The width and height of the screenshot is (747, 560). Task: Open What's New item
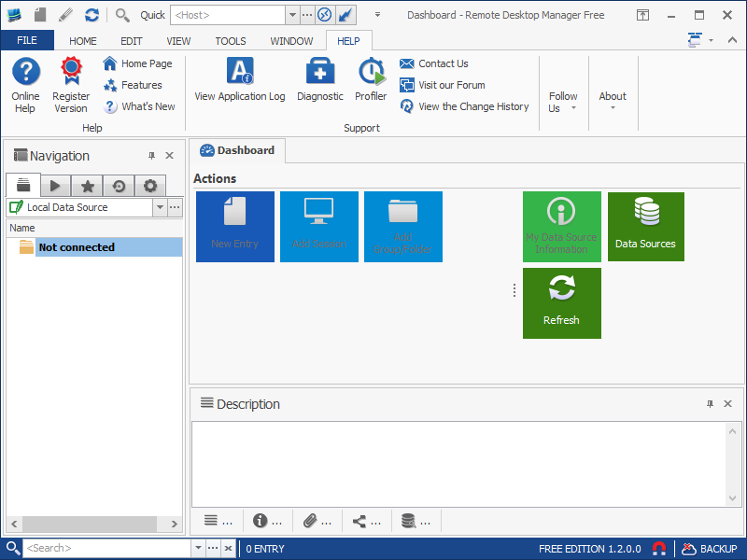(139, 106)
